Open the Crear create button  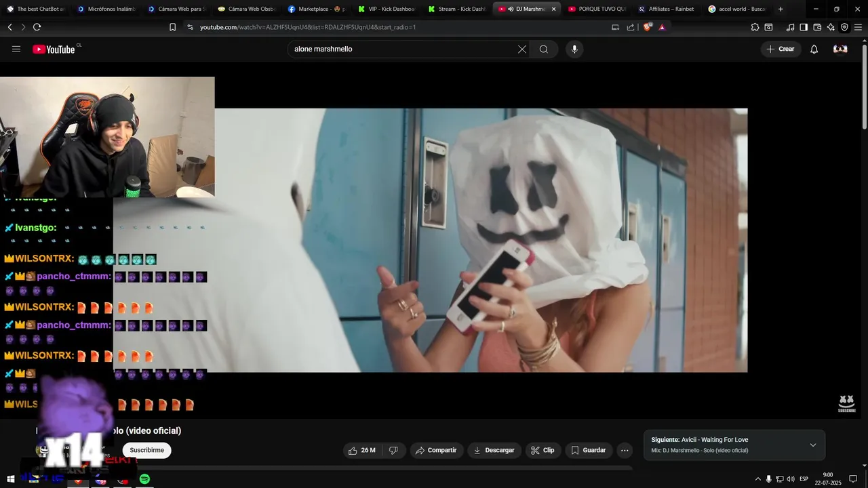coord(781,49)
